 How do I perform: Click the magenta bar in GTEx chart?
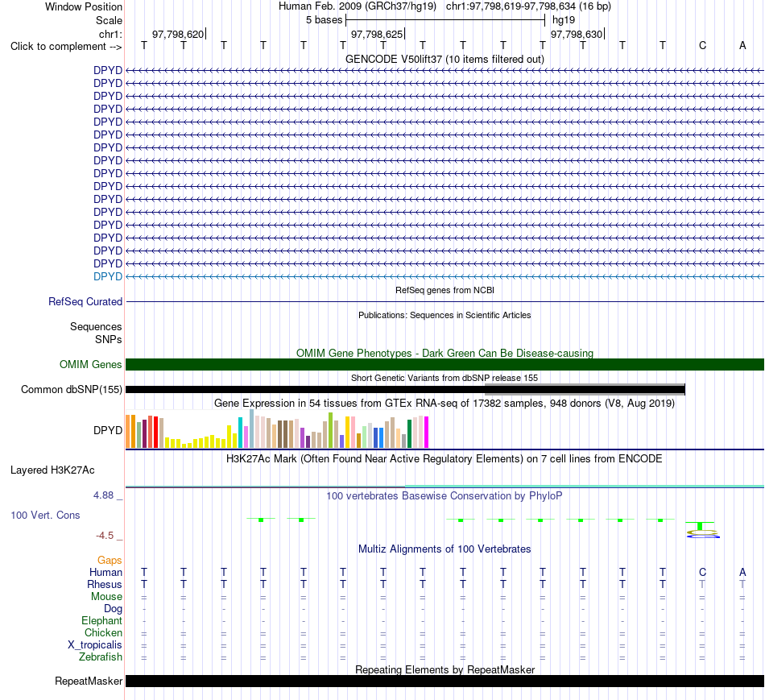pyautogui.click(x=426, y=432)
